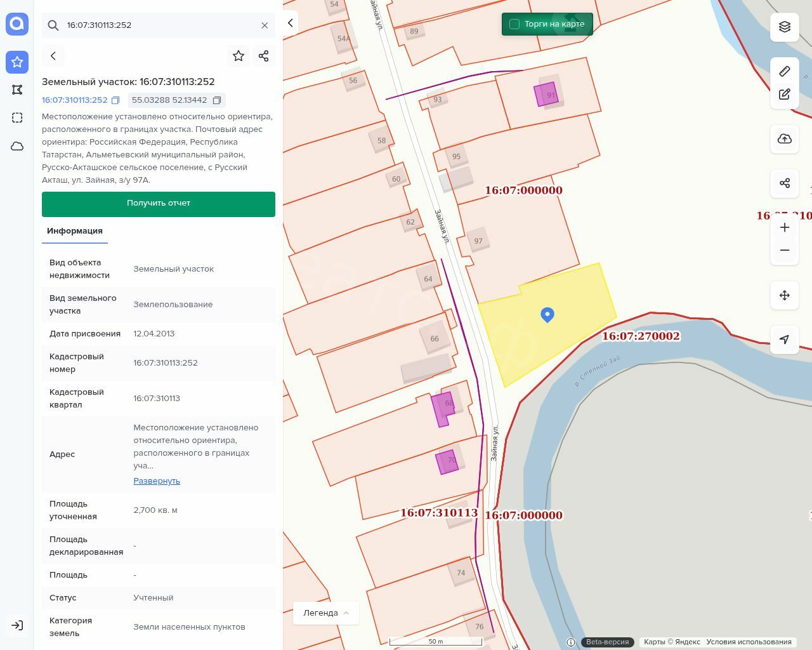Switch to the Информация tab

tap(75, 231)
